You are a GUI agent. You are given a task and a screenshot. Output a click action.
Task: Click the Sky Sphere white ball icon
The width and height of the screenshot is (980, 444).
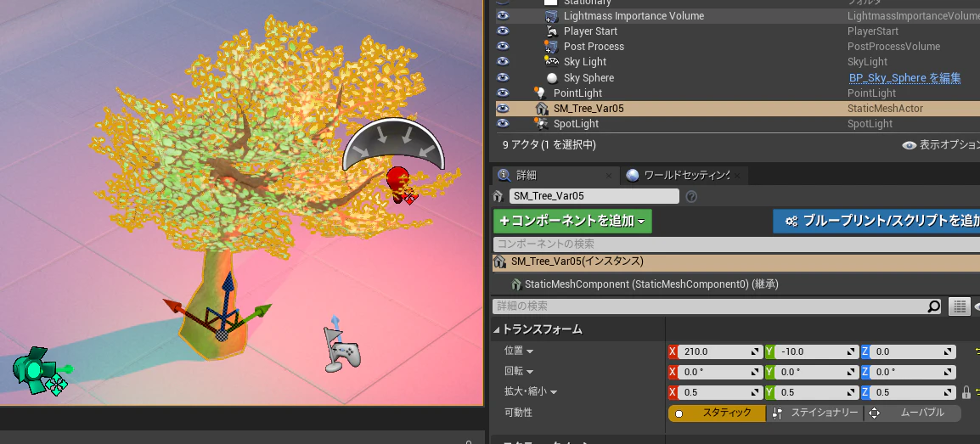click(552, 78)
